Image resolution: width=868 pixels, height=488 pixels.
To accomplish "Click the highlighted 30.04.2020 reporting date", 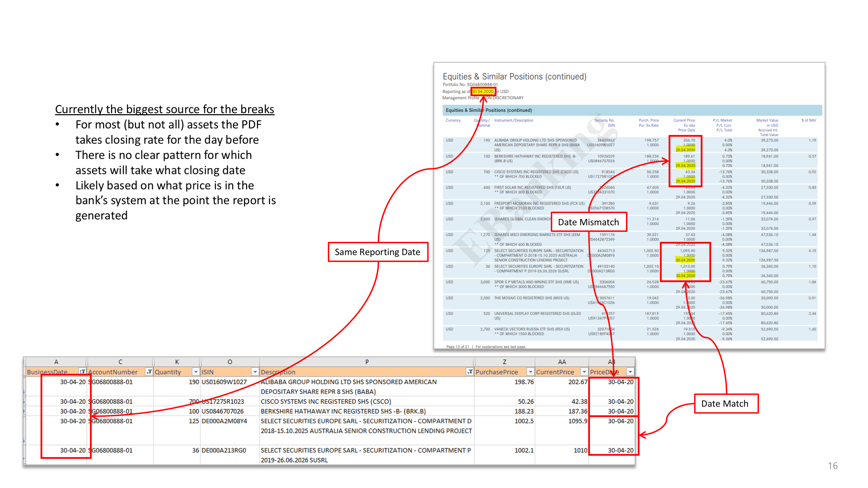I will [483, 92].
